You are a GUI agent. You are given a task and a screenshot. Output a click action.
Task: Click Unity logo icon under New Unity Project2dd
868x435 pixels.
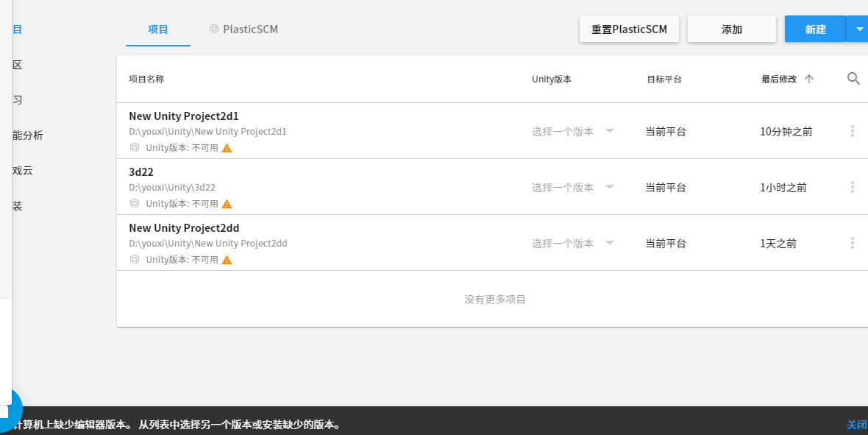pyautogui.click(x=134, y=259)
